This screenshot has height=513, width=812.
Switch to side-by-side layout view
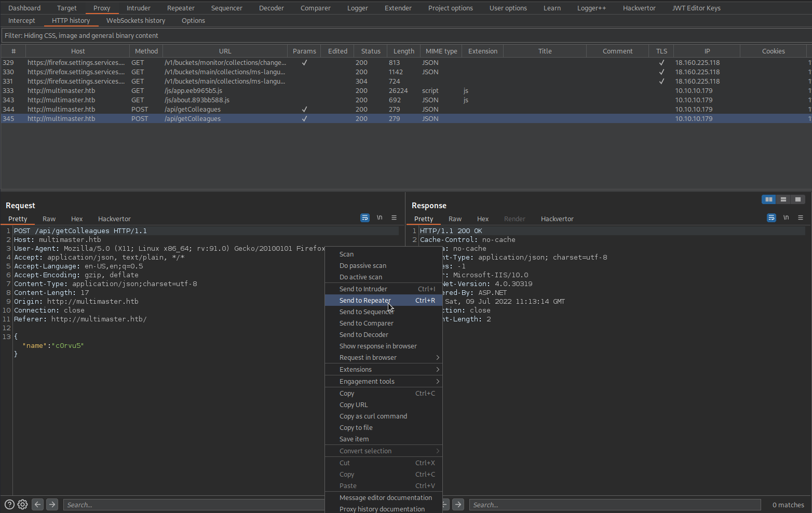(x=769, y=199)
